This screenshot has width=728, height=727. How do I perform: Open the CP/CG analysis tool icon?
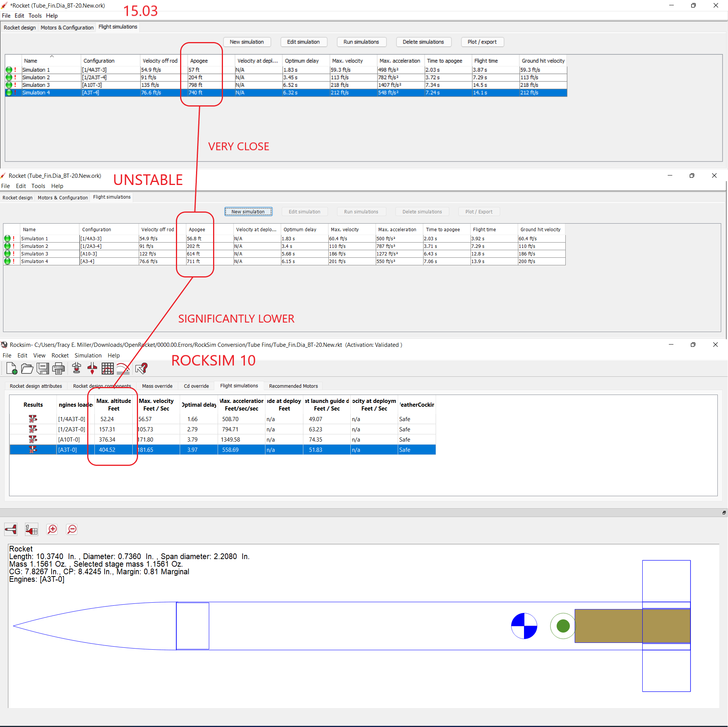pyautogui.click(x=92, y=368)
